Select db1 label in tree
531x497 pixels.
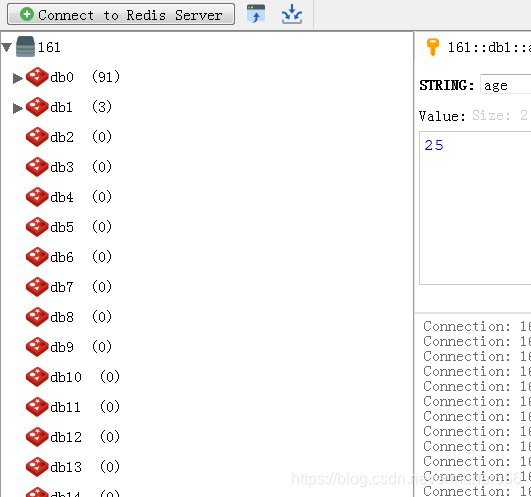click(x=62, y=107)
